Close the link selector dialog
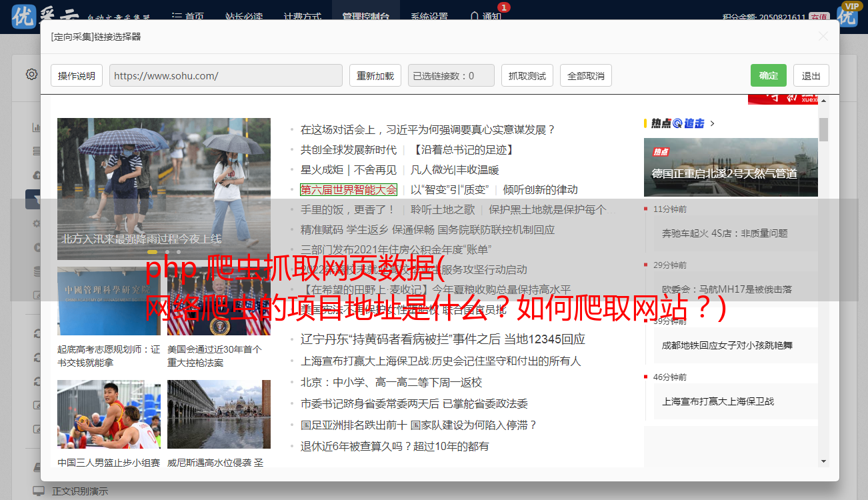This screenshot has width=868, height=500. pyautogui.click(x=823, y=37)
